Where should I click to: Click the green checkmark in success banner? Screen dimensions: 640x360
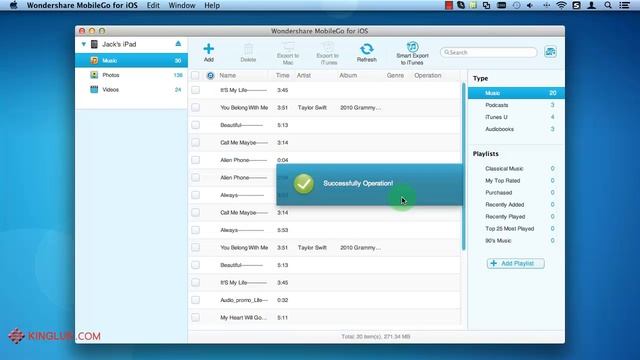[x=304, y=184]
